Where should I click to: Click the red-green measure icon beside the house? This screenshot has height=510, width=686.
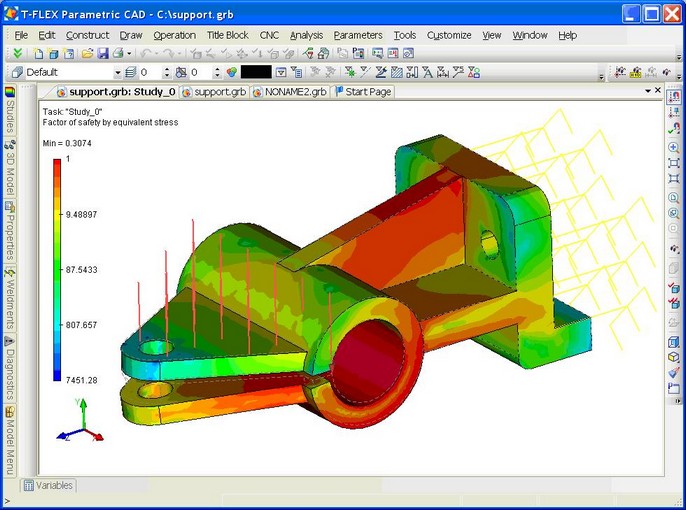pyautogui.click(x=308, y=53)
